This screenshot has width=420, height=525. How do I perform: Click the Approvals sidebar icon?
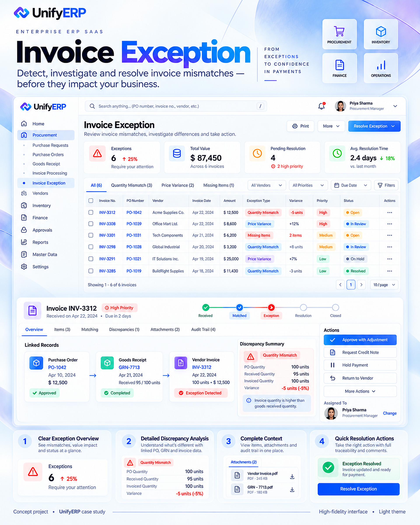click(x=24, y=230)
